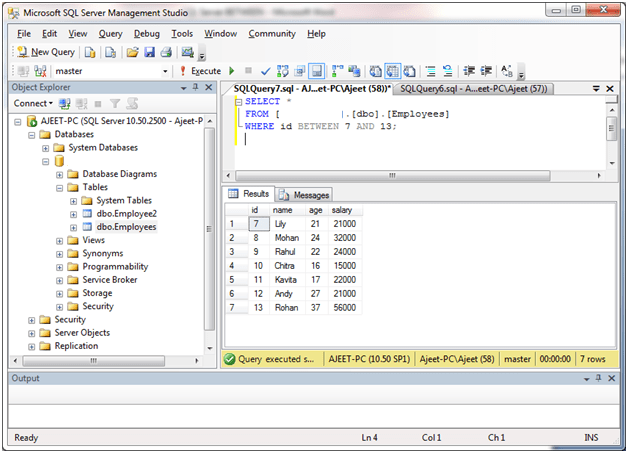
Task: Switch to Results to File
Action: [409, 71]
